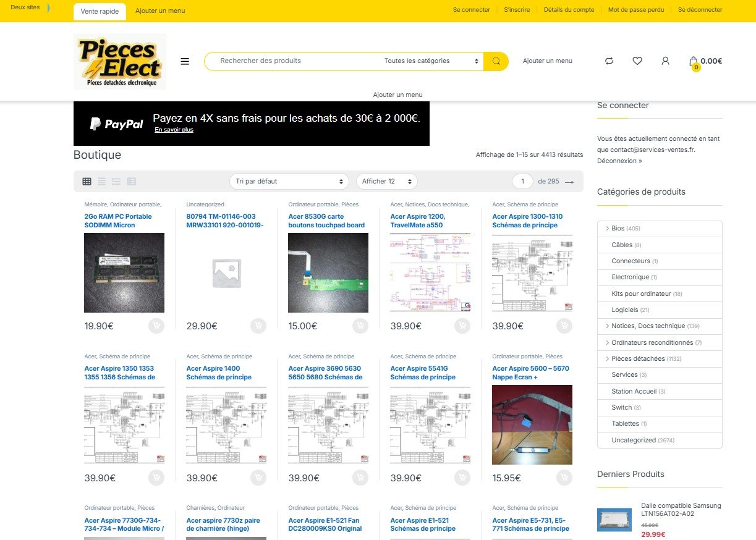Open the Switch category

point(622,407)
